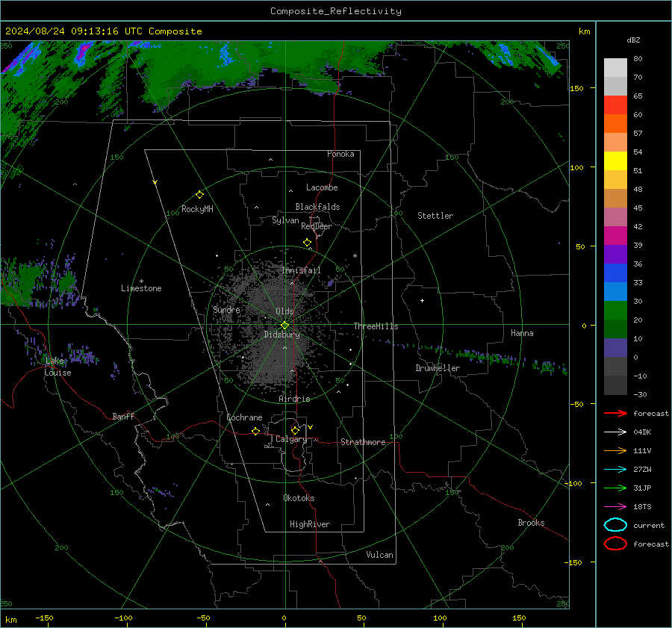Click the red forecast arrow in legend
672x628 pixels.
[615, 413]
